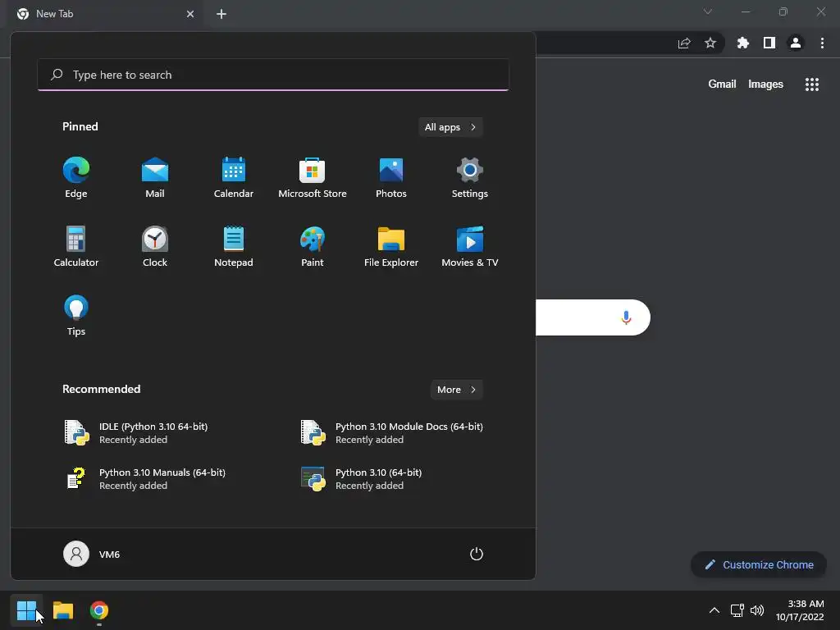Open the Clock app
Image resolution: width=840 pixels, height=630 pixels.
[x=155, y=246]
